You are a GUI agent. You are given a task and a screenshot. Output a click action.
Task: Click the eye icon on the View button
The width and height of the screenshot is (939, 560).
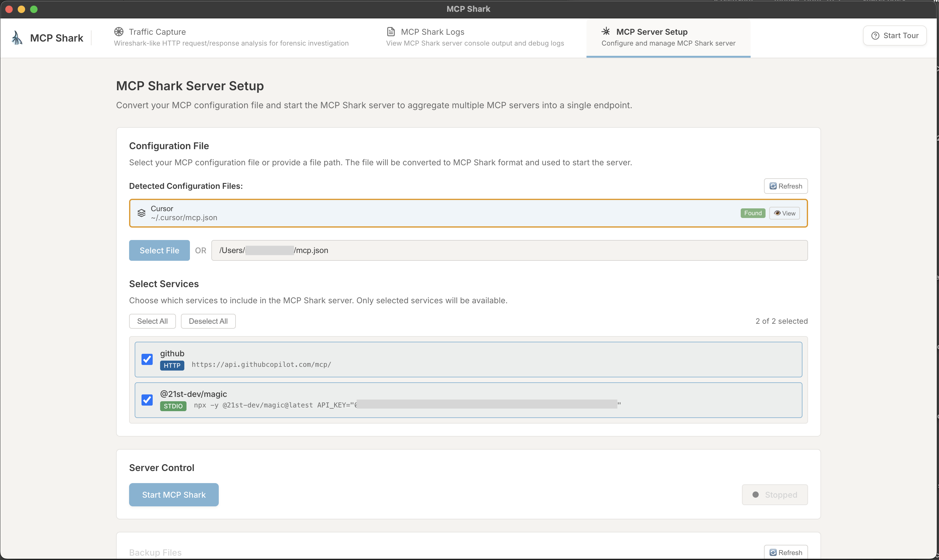(777, 213)
